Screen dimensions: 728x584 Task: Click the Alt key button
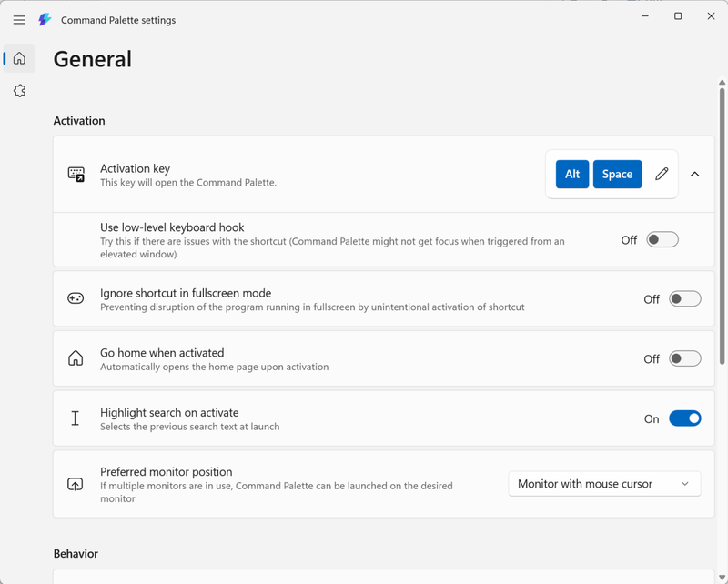click(x=572, y=174)
